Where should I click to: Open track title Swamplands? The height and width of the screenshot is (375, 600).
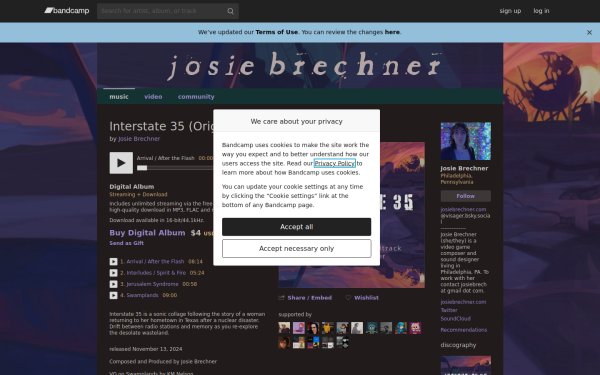pos(142,295)
